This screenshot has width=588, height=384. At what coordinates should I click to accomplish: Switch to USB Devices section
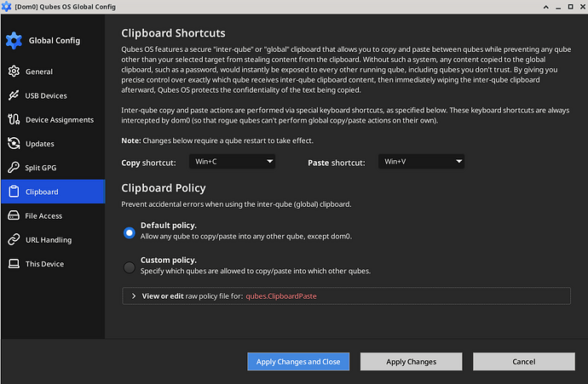pos(53,95)
